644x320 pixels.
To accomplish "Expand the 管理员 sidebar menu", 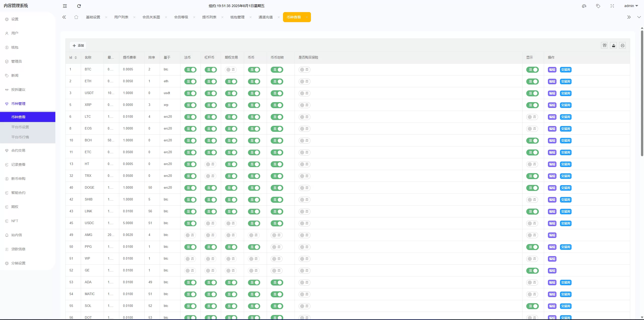I will pyautogui.click(x=28, y=61).
